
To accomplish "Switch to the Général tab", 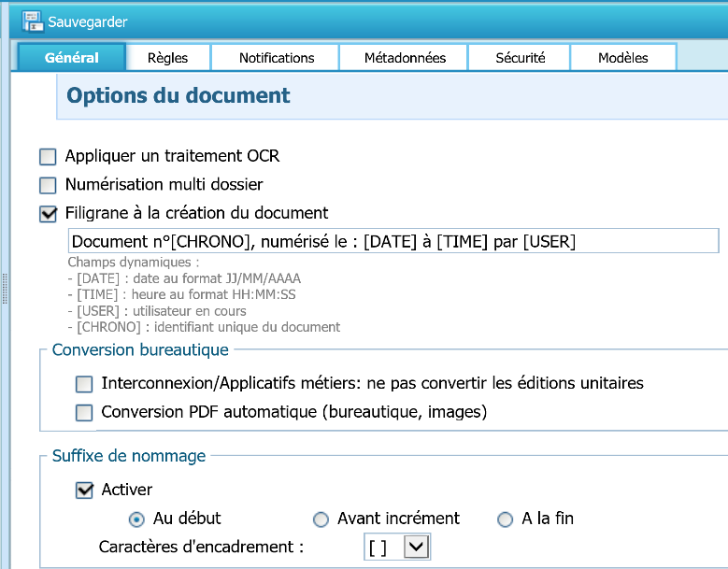I will pos(72,57).
